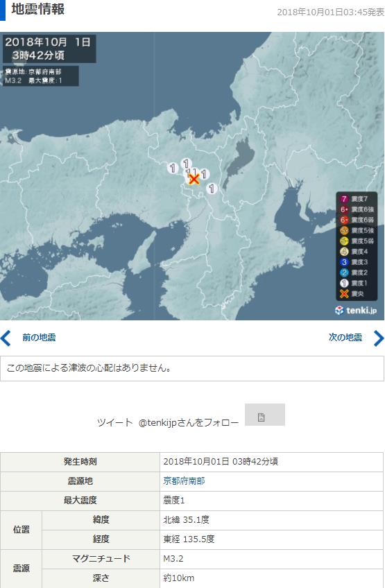385x588 pixels.
Task: Click the orange epicenter X marker
Action: click(x=194, y=180)
